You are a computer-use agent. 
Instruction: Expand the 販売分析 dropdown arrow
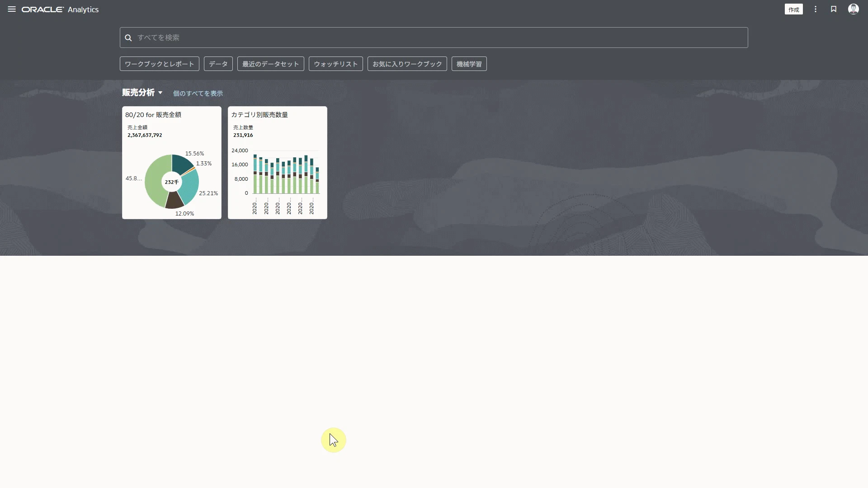point(160,93)
